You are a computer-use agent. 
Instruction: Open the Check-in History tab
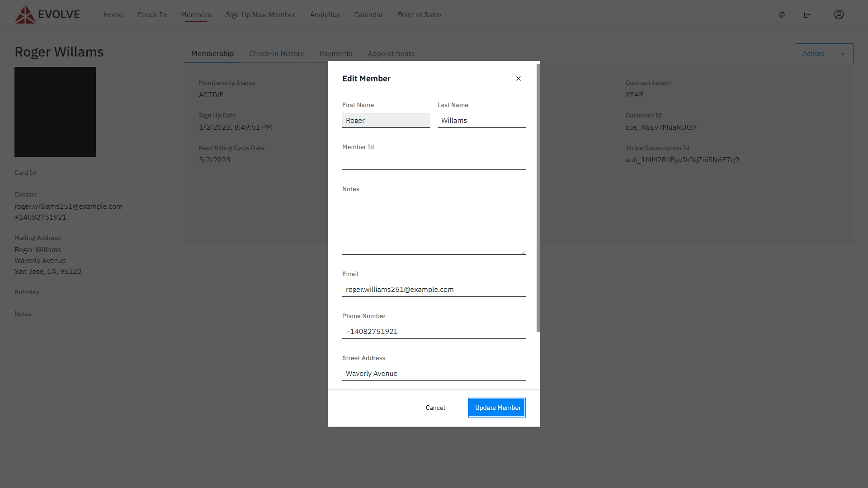point(276,53)
